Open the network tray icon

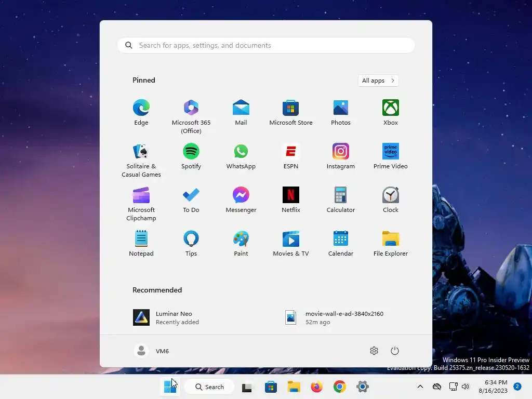click(x=453, y=387)
